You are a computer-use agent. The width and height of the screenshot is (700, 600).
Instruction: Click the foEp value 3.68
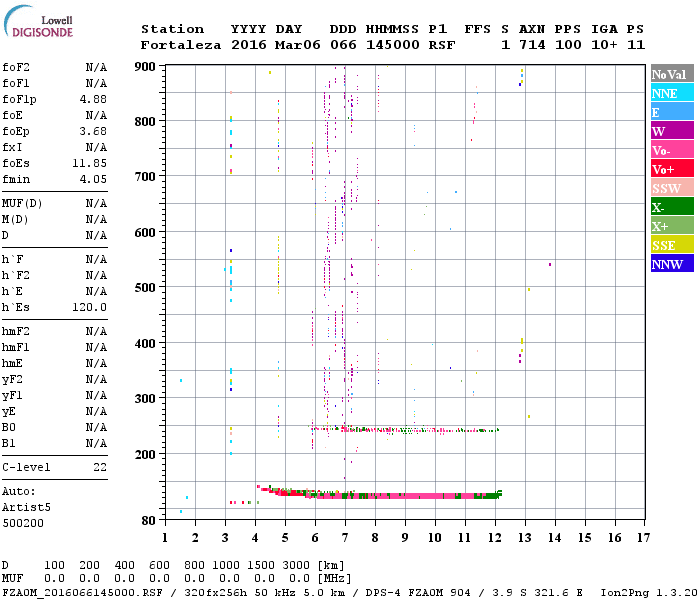[93, 131]
